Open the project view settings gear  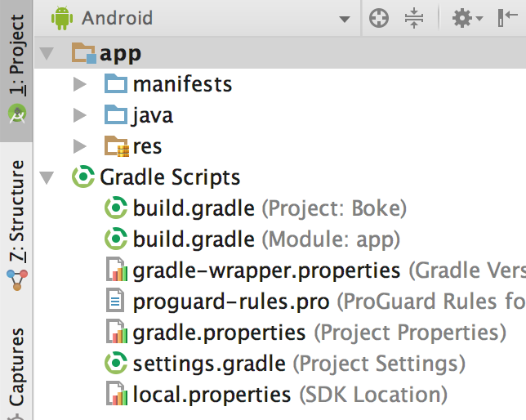[465, 19]
